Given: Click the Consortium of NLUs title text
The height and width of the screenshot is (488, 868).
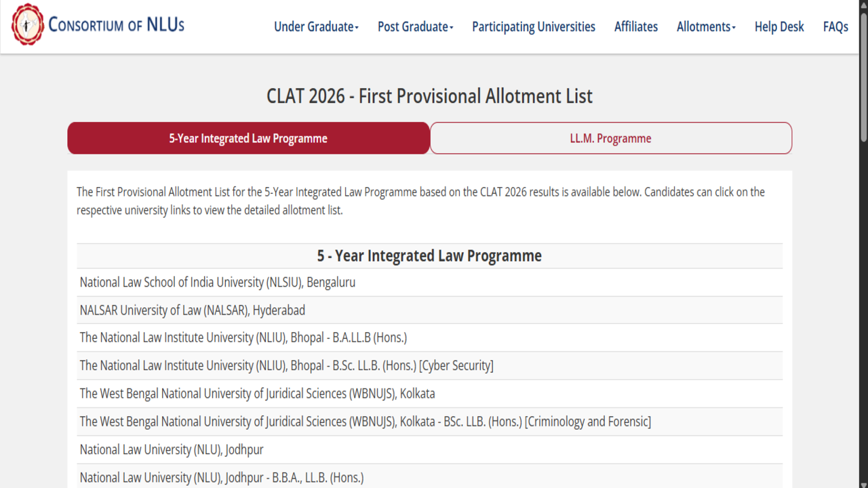Looking at the screenshot, I should click(x=116, y=25).
